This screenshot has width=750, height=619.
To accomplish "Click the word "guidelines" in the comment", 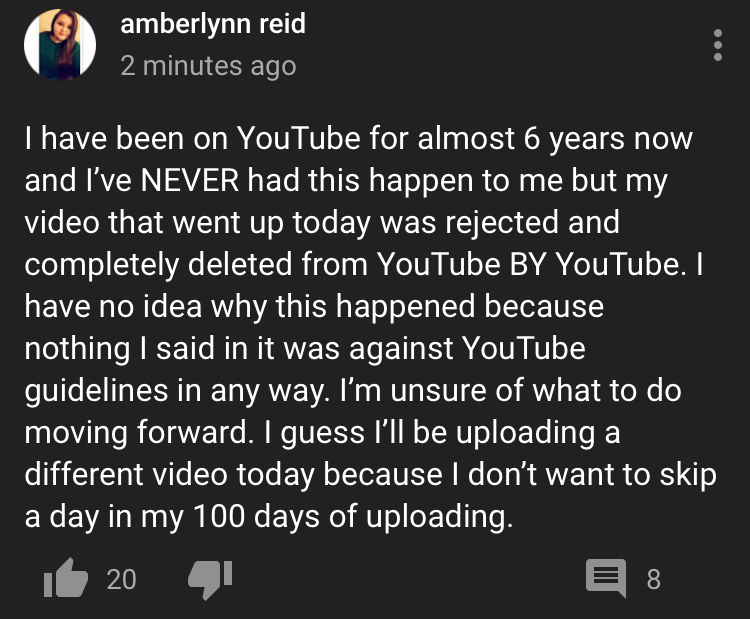I will click(x=96, y=391).
